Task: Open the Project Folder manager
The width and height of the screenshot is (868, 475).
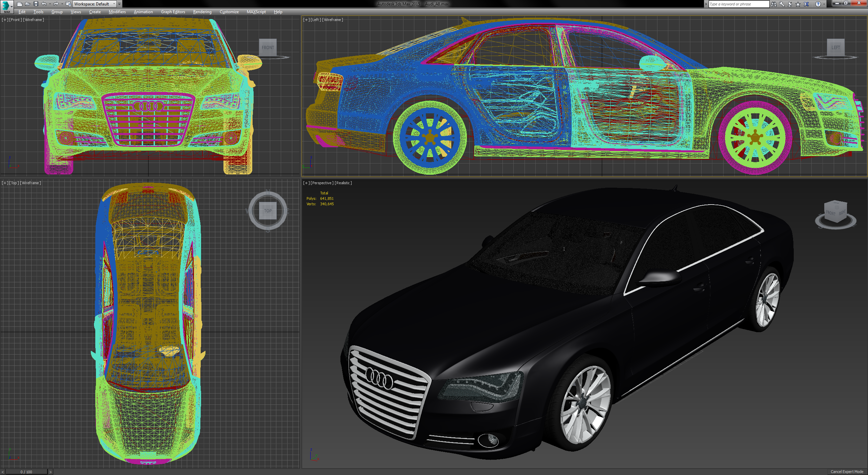Action: click(x=68, y=4)
